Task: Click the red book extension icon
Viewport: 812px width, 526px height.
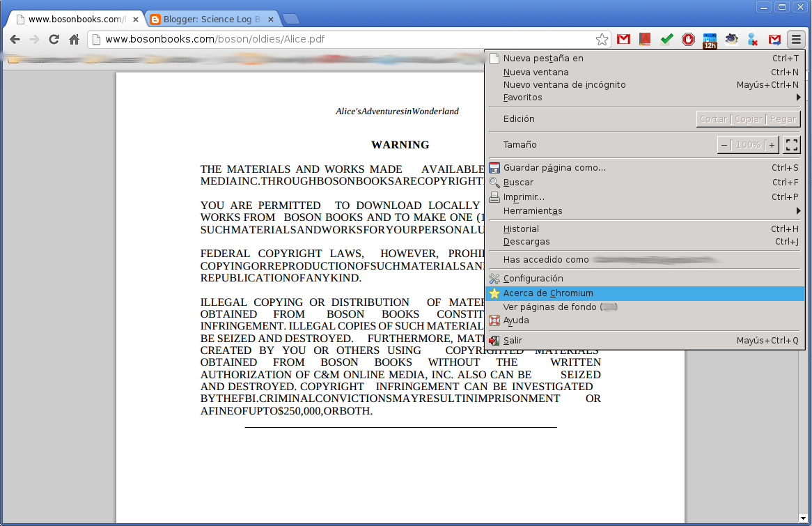Action: [645, 39]
